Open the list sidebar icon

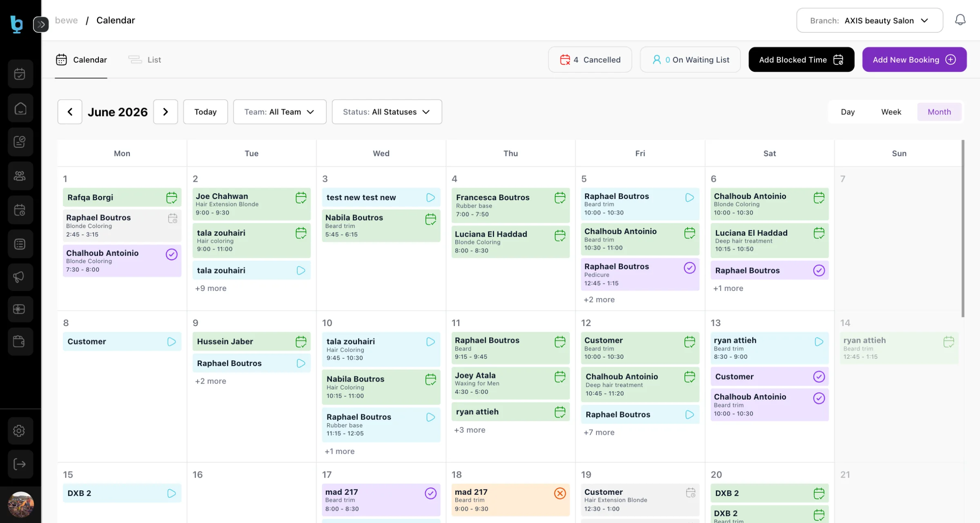point(20,244)
